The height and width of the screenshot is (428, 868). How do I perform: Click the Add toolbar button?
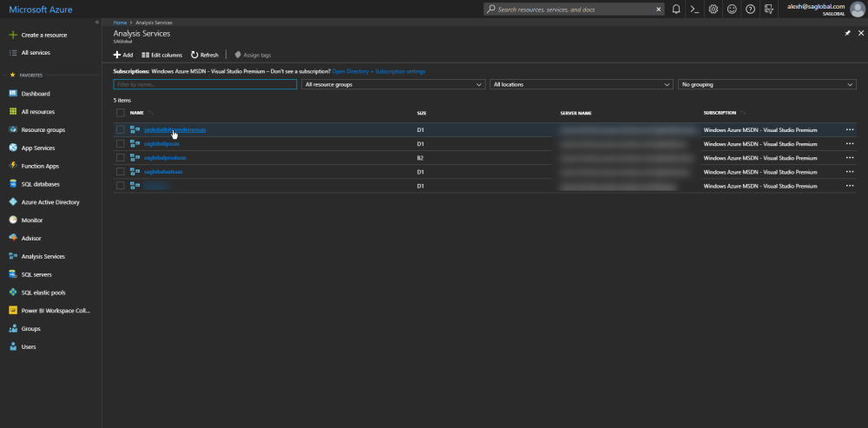[x=123, y=55]
